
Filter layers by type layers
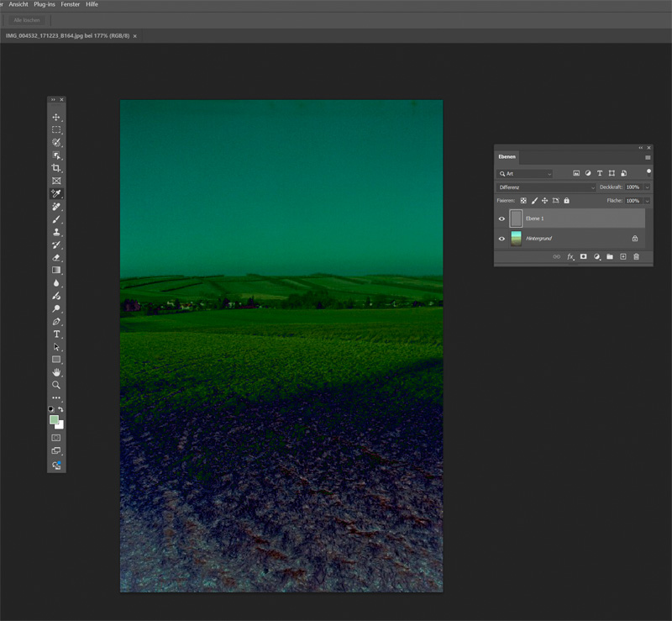tap(600, 173)
